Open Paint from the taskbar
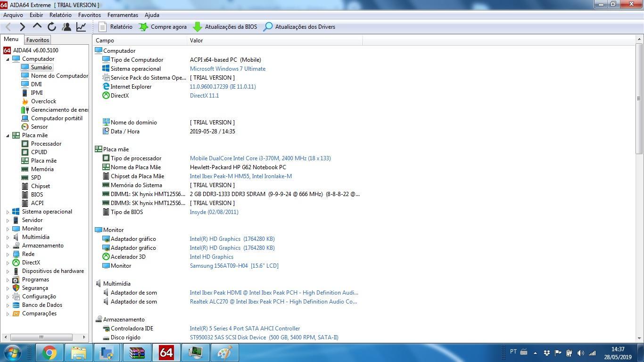This screenshot has width=644, height=362. pos(224,353)
